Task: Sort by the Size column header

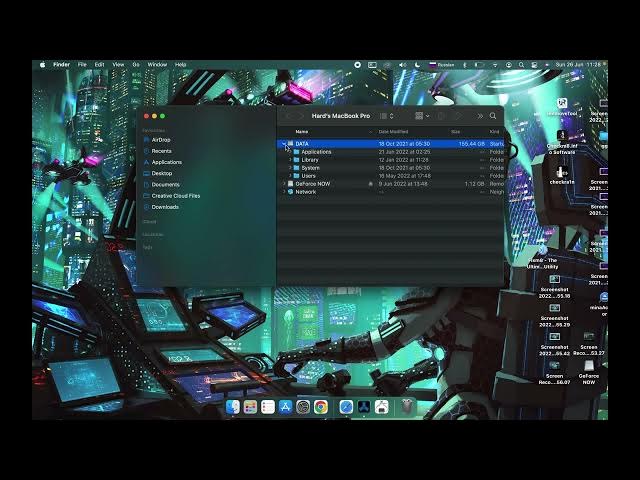Action: [456, 132]
